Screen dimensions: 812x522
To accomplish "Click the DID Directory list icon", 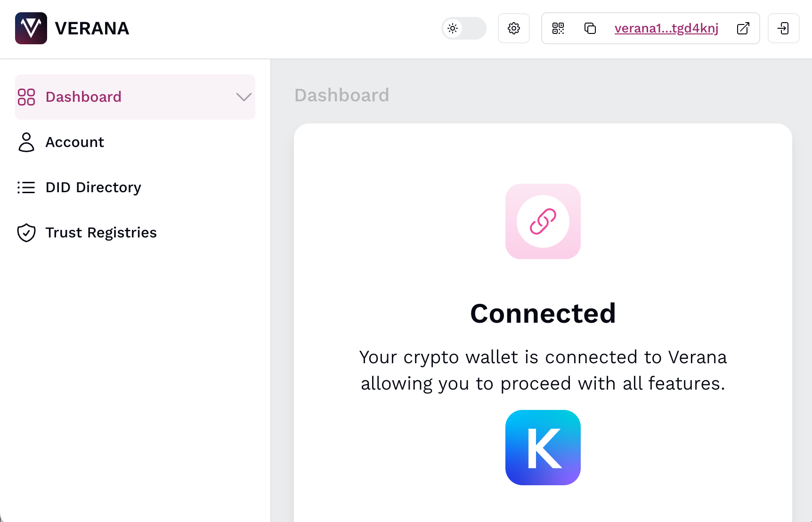I will [x=26, y=187].
